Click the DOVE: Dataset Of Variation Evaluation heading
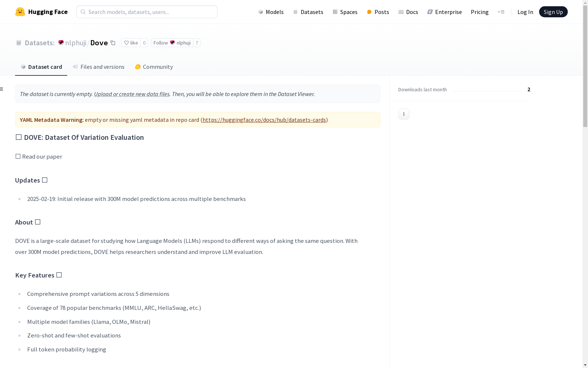 click(x=79, y=137)
